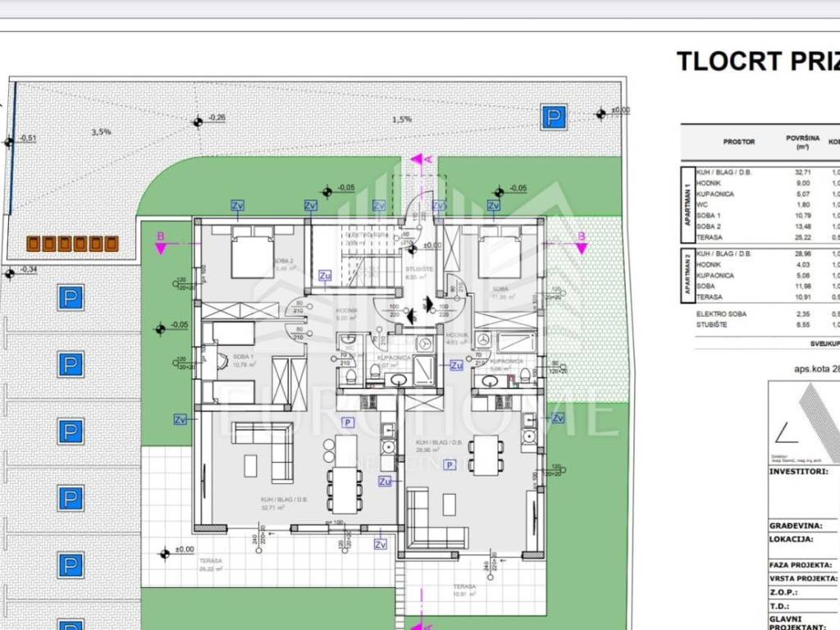Viewport: 840px width, 630px height.
Task: Click the 'APARTMAN 1' vertical label in the table
Action: tap(687, 204)
